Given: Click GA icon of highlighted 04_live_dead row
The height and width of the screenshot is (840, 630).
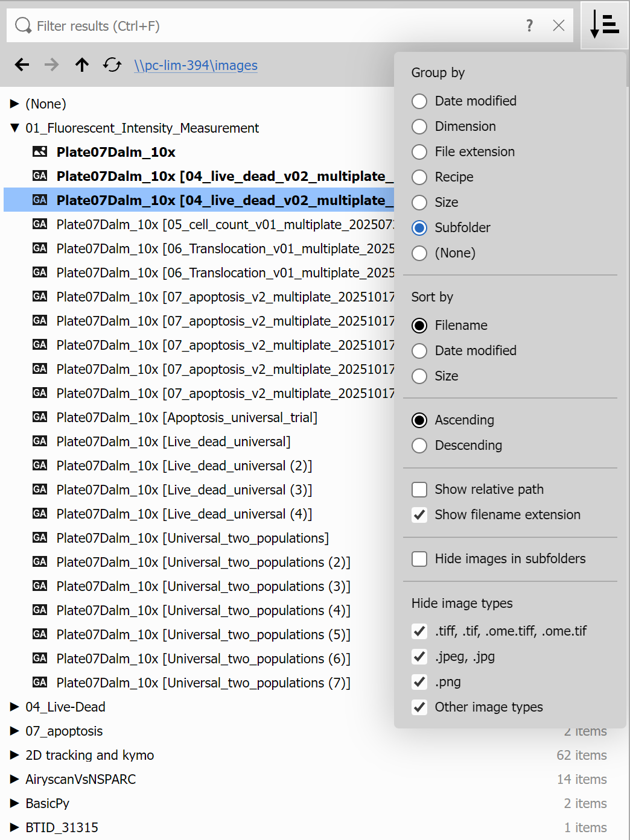Looking at the screenshot, I should click(40, 200).
